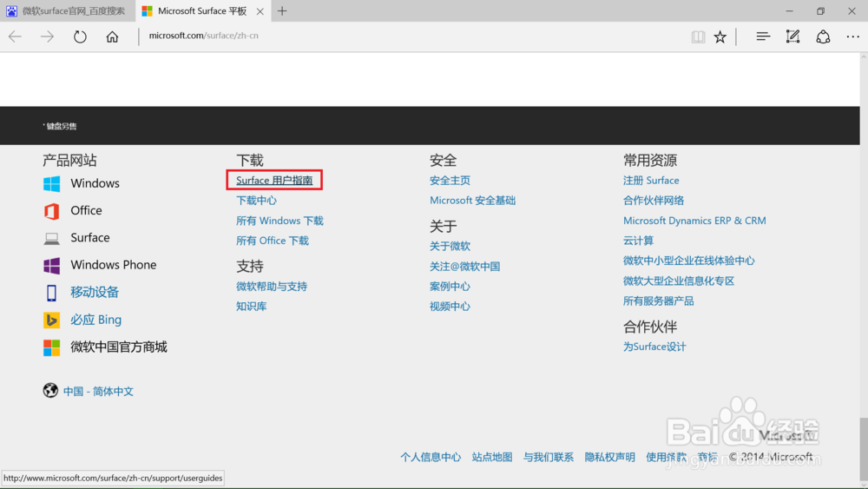Go to the Home page icon
Image resolution: width=868 pixels, height=489 pixels.
[112, 36]
